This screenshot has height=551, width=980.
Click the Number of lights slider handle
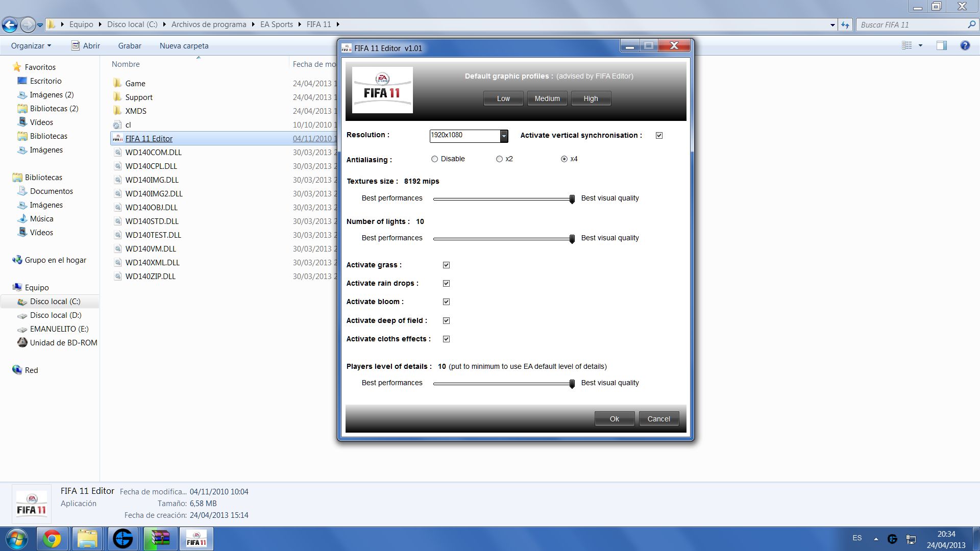coord(572,239)
